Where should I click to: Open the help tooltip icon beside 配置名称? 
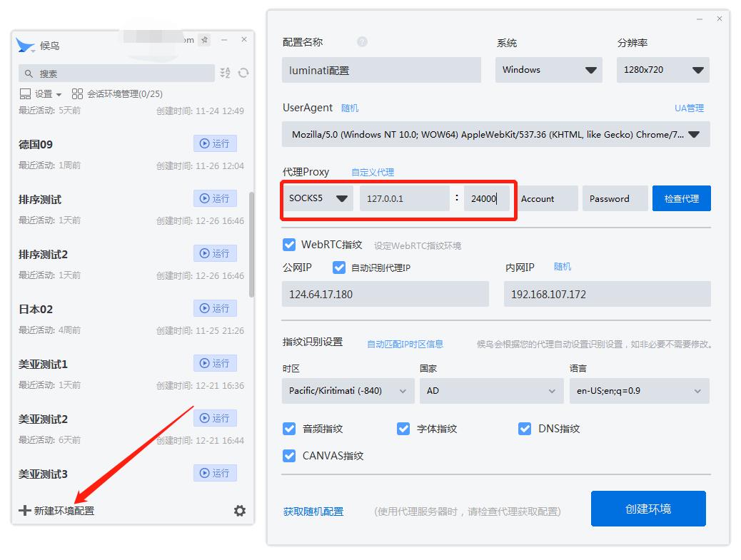[363, 42]
